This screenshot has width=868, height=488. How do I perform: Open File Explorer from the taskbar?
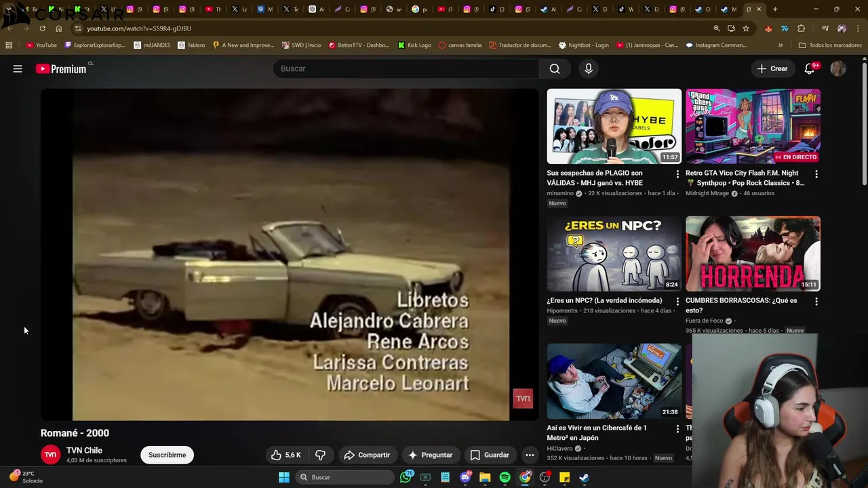(485, 477)
